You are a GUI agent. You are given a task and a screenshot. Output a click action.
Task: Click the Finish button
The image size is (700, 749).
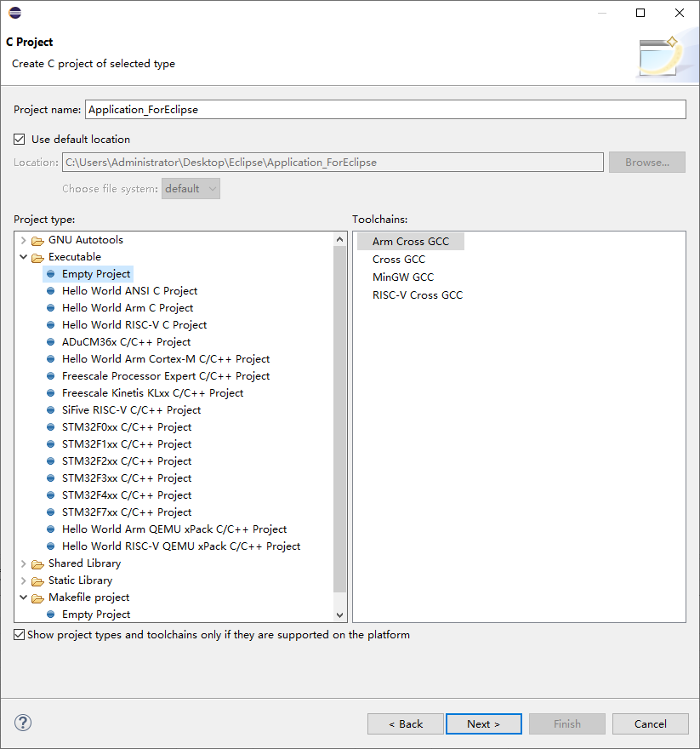coord(567,723)
